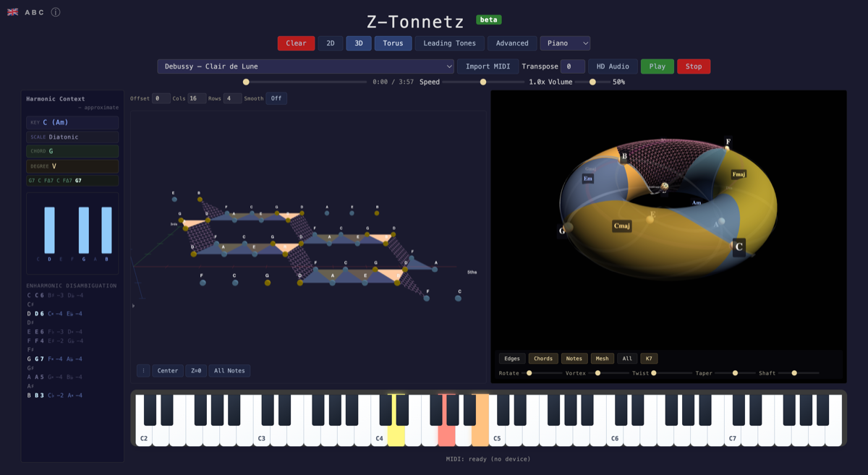Click the Z=0 button
This screenshot has height=475, width=868.
196,371
